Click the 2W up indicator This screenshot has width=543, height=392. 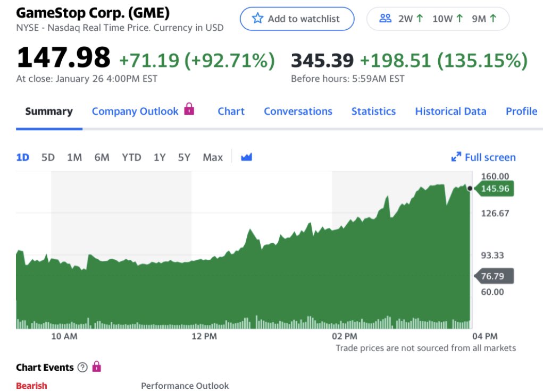(411, 19)
